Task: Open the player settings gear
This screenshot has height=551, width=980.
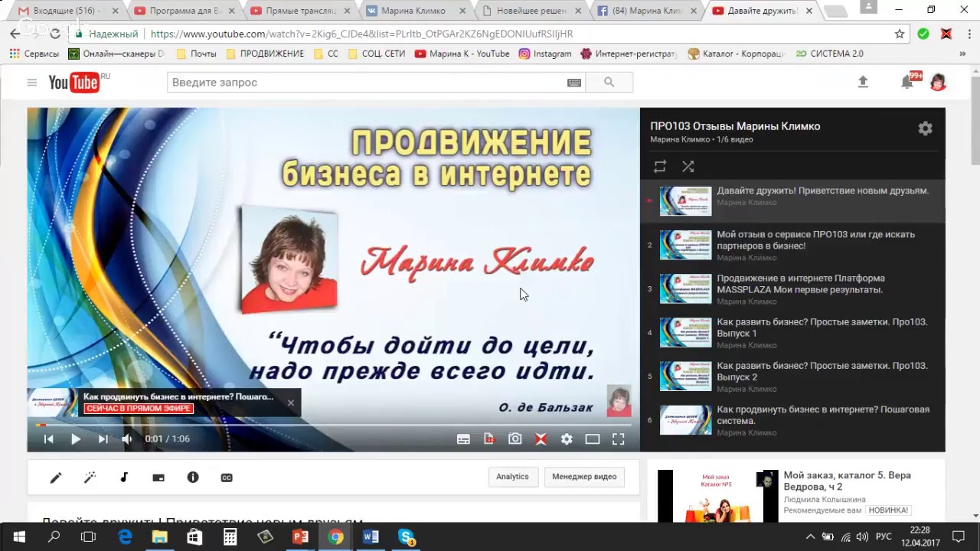Action: pos(567,439)
